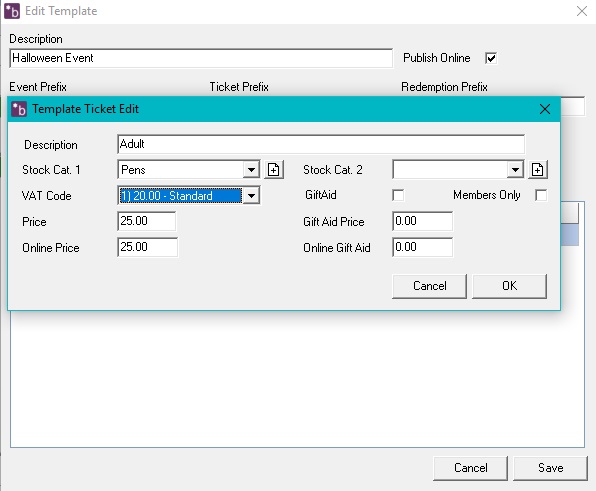Toggle the Publish Online checkbox

pyautogui.click(x=491, y=58)
